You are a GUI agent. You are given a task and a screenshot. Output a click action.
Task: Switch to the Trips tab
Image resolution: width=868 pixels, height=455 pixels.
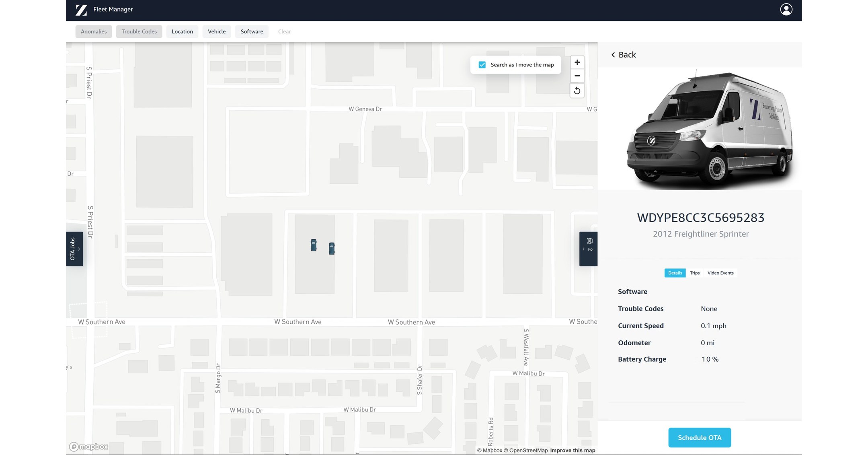click(x=695, y=273)
